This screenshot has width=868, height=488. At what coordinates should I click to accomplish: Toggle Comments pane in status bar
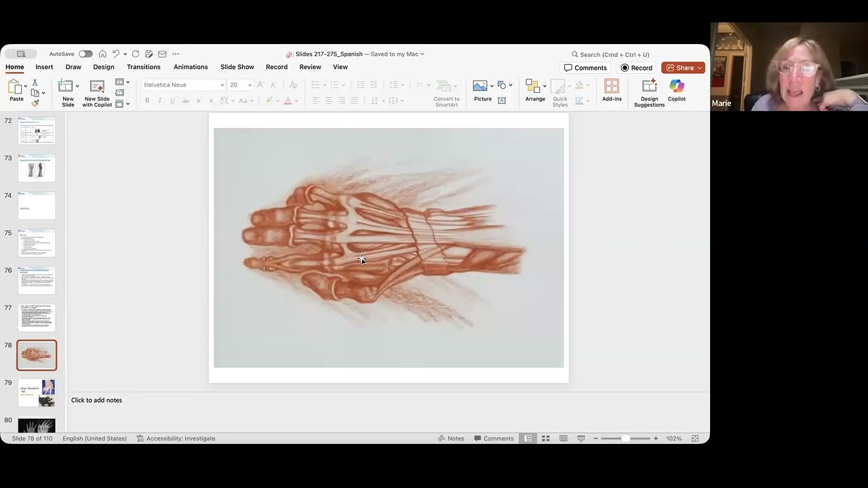tap(494, 439)
